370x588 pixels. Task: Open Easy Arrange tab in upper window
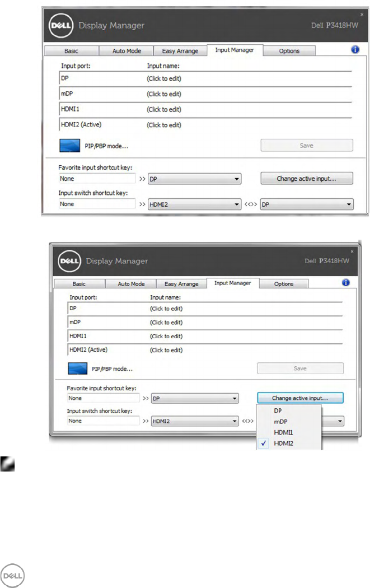point(180,51)
